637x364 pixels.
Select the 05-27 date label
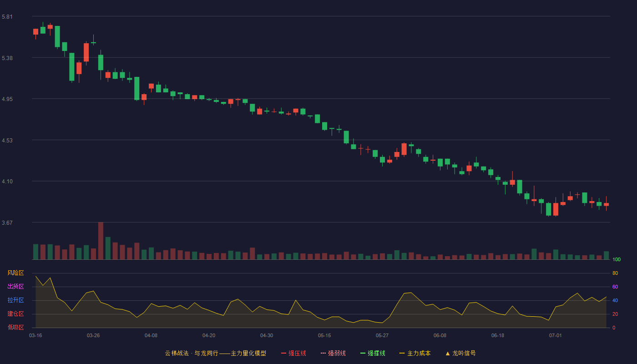(x=382, y=335)
